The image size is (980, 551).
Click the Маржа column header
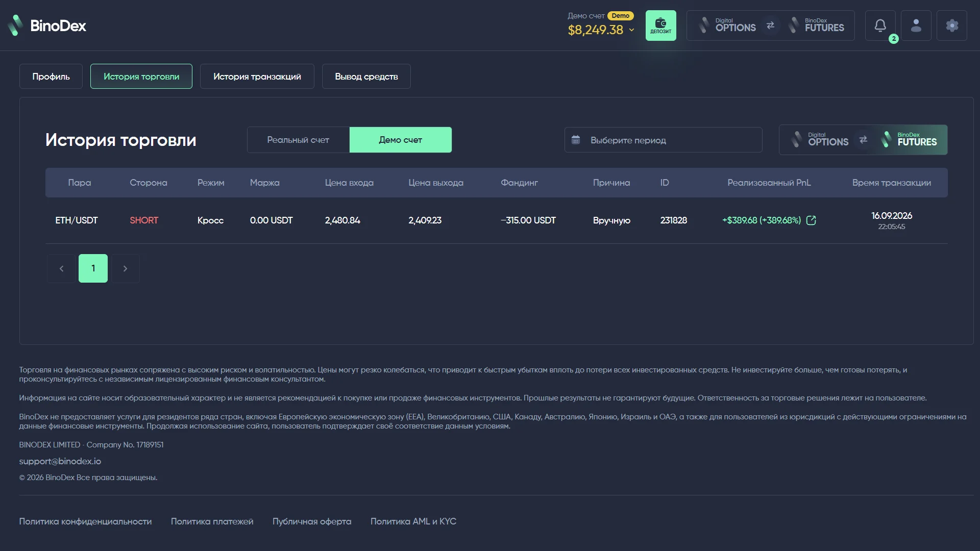264,183
